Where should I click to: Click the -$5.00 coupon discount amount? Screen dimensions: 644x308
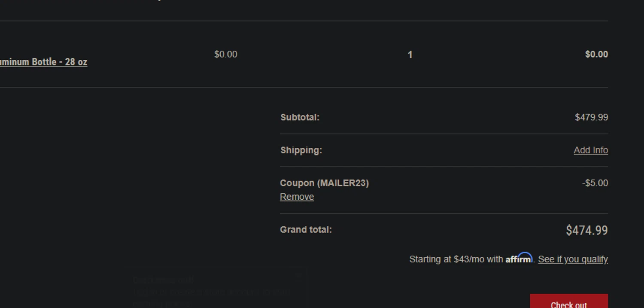tap(595, 183)
